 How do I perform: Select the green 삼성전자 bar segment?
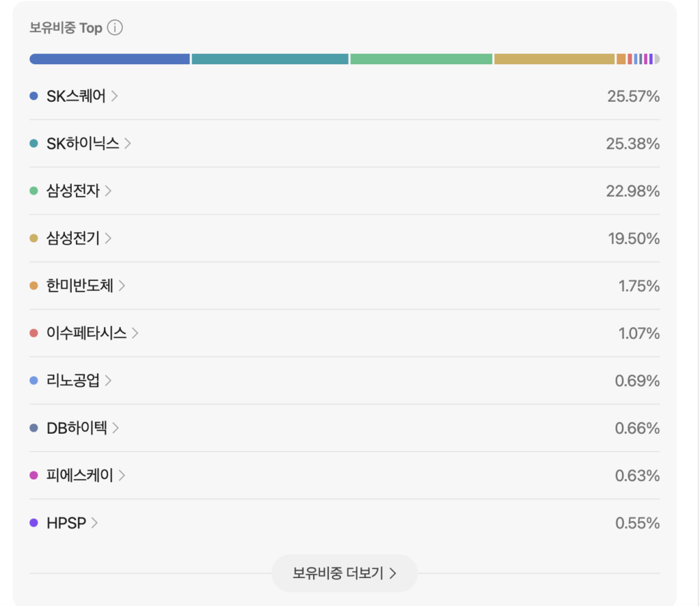421,59
